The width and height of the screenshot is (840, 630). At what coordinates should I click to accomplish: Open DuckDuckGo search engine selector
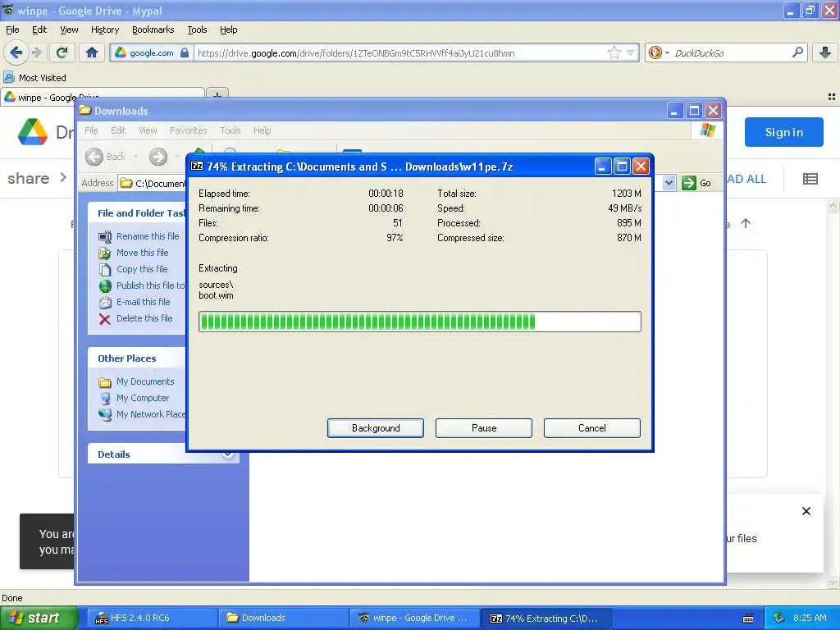click(659, 52)
